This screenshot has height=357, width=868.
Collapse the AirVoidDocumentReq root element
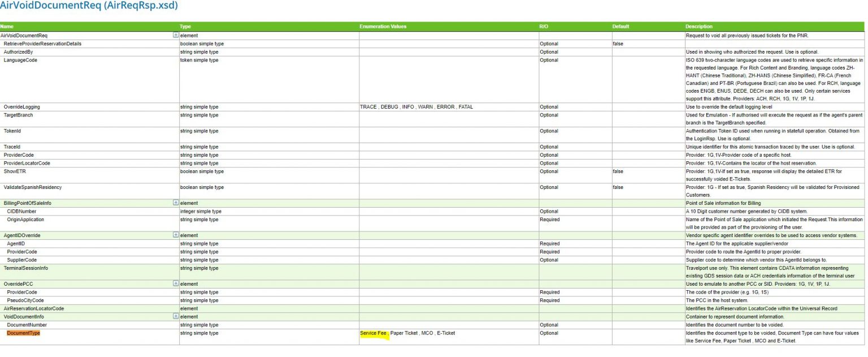pyautogui.click(x=175, y=35)
